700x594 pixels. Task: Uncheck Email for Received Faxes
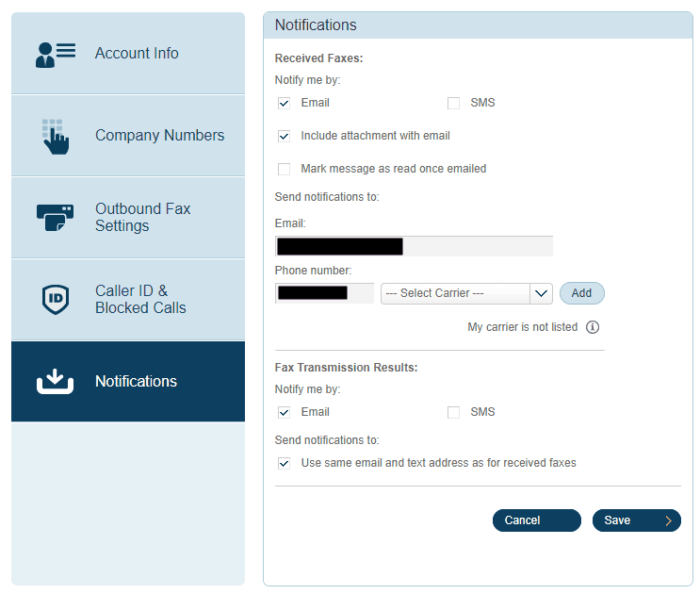284,103
